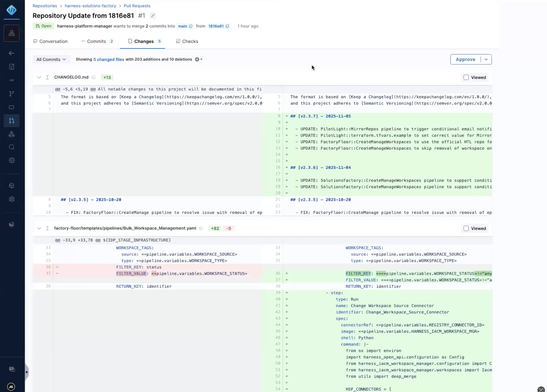Mark CHANGELOG.md as Viewed

[466, 78]
